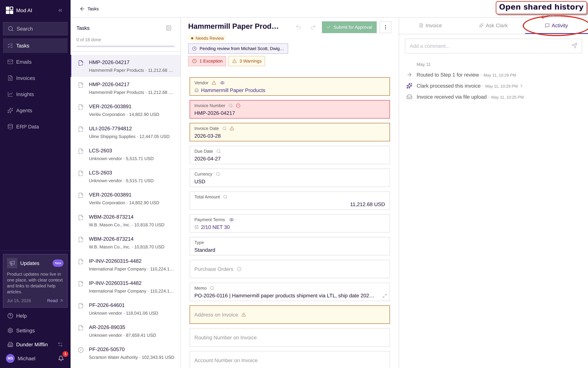Viewport: 588px width, 368px height.
Task: Open Help in the sidebar
Action: click(35, 316)
